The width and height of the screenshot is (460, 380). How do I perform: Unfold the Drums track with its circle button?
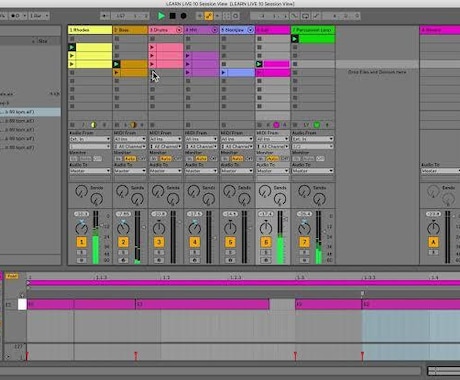click(179, 30)
